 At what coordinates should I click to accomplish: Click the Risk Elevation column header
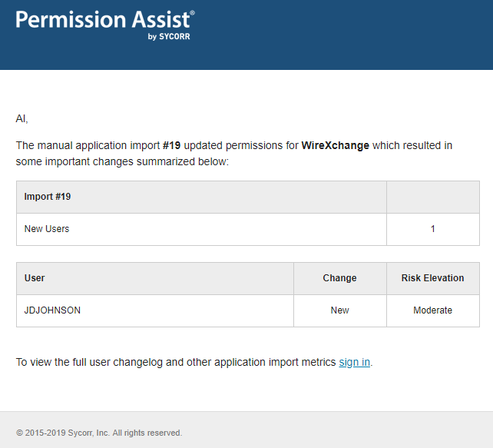click(433, 278)
